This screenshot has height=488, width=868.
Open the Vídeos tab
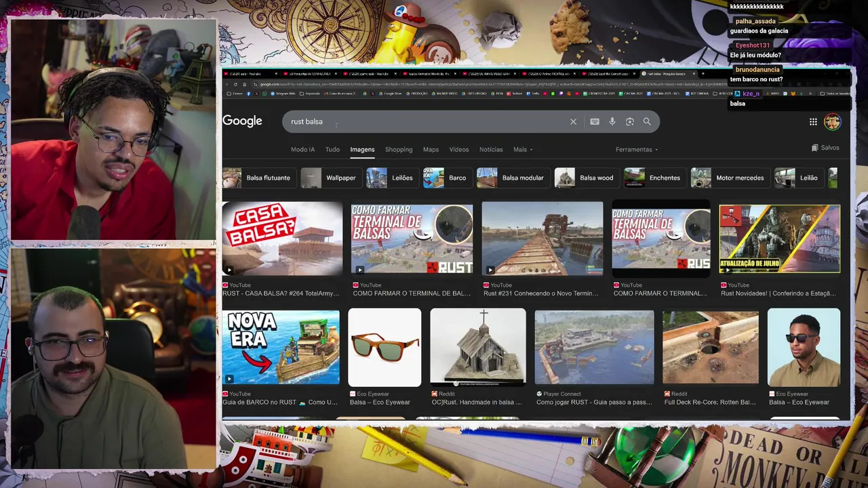pos(459,150)
